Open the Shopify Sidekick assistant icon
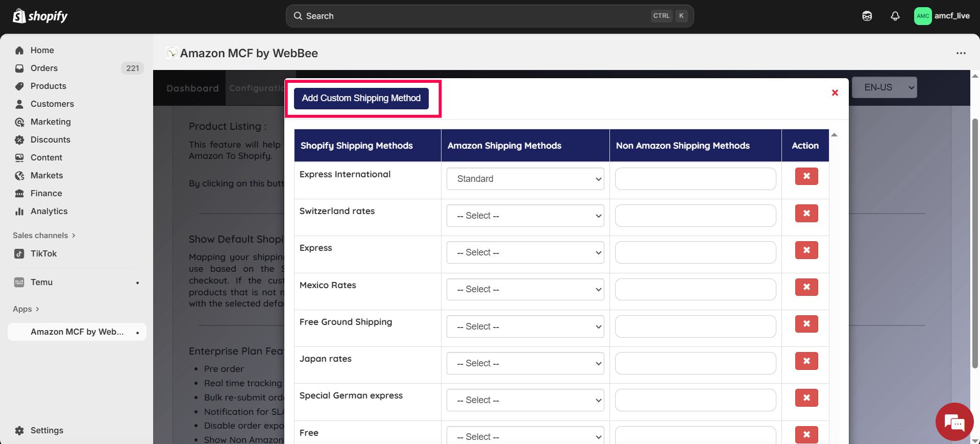The width and height of the screenshot is (980, 444). tap(867, 16)
